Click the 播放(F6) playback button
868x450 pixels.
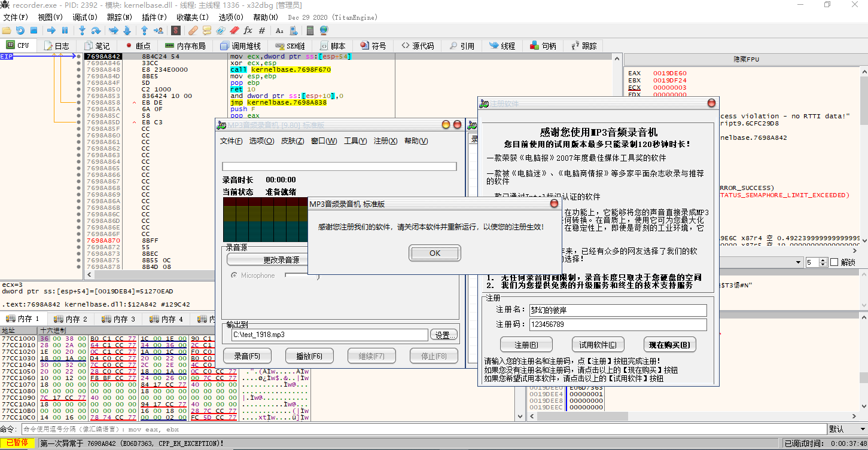pyautogui.click(x=309, y=356)
